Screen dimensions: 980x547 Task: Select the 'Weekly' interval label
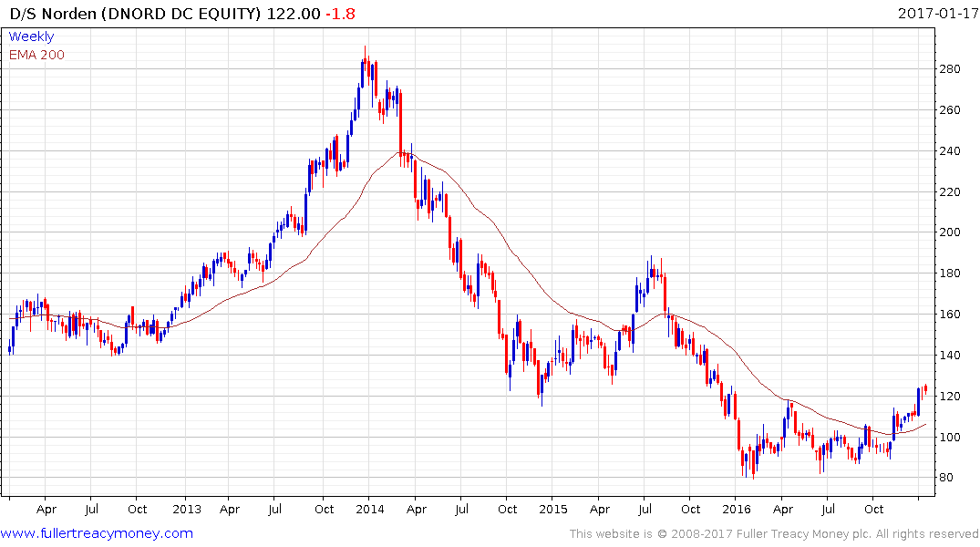click(x=31, y=36)
